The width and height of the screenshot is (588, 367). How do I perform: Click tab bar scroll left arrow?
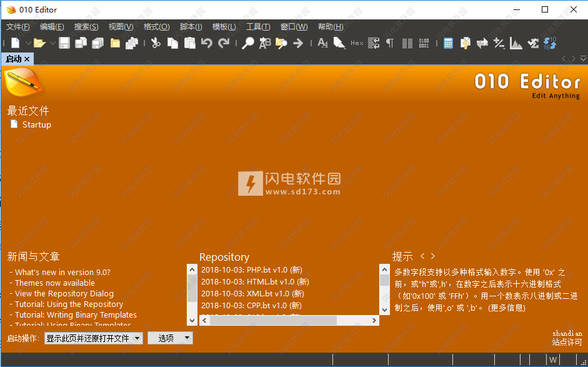point(564,59)
